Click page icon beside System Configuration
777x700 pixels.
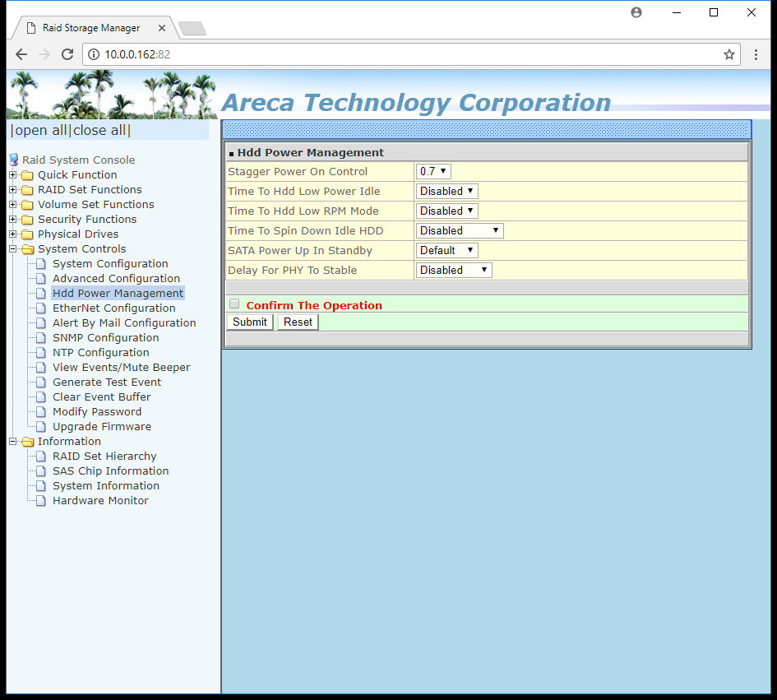point(41,264)
